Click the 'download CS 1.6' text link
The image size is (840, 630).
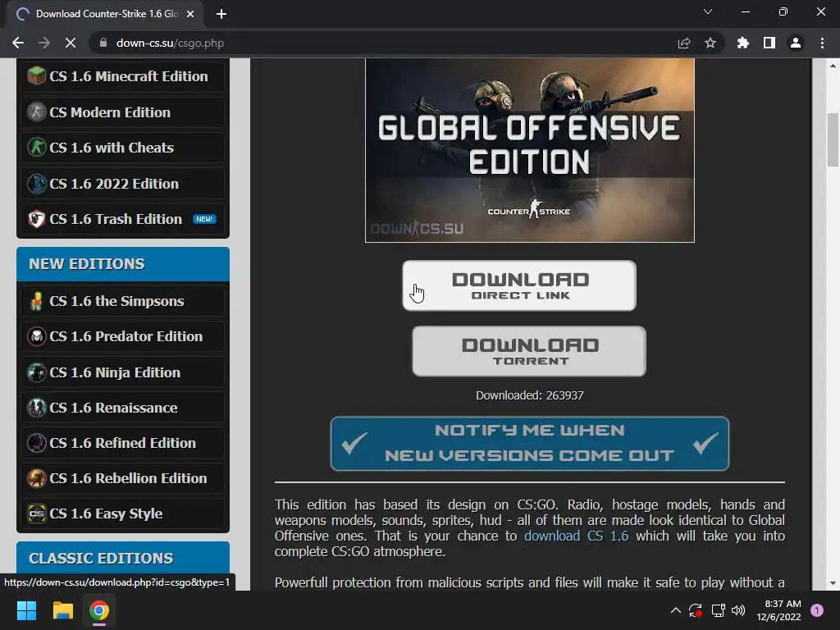[576, 536]
